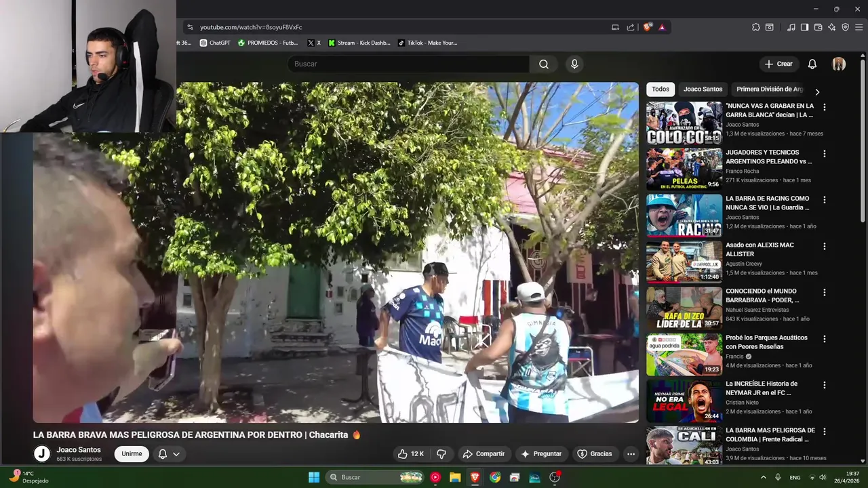Open the Stream - Kick Dashboard bookmark
Image resolution: width=868 pixels, height=488 pixels.
click(x=359, y=43)
